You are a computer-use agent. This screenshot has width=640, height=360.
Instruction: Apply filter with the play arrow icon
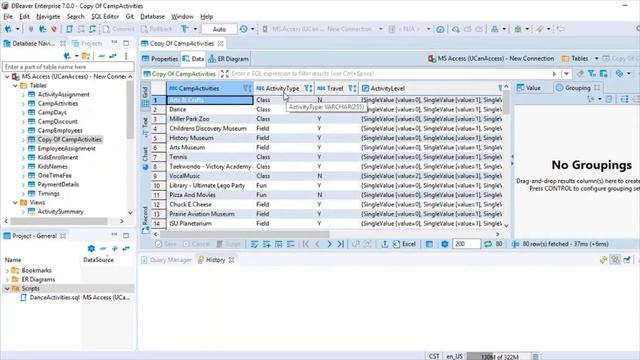pos(554,74)
